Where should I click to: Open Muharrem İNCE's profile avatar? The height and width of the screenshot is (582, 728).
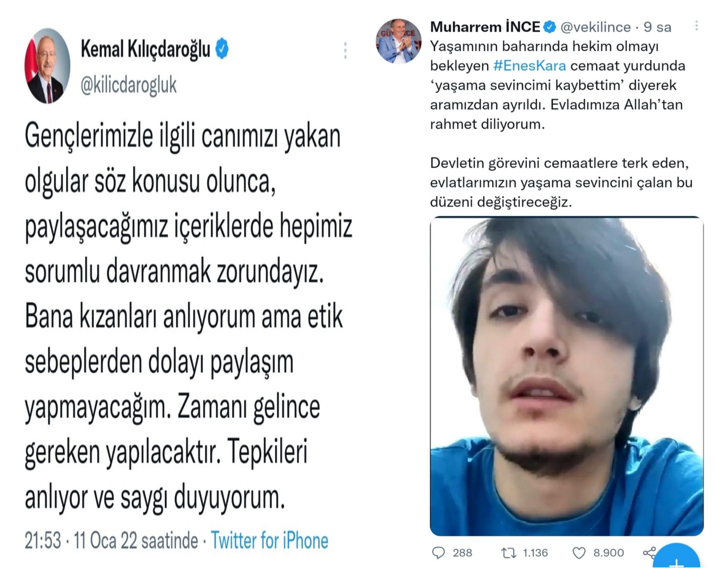pos(399,41)
